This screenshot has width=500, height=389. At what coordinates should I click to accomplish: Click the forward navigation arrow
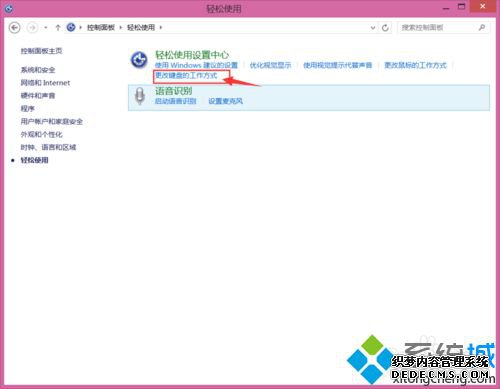(x=32, y=28)
